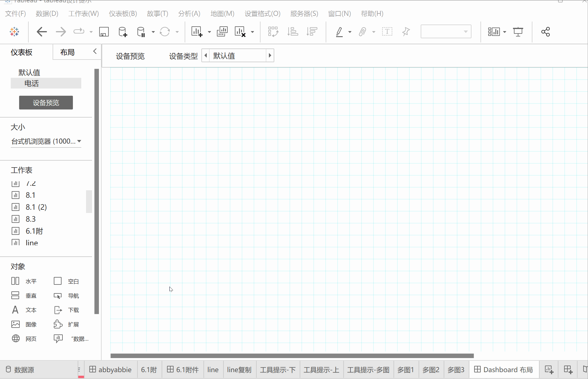The height and width of the screenshot is (379, 588).
Task: Click the highlight pen icon
Action: pyautogui.click(x=339, y=32)
